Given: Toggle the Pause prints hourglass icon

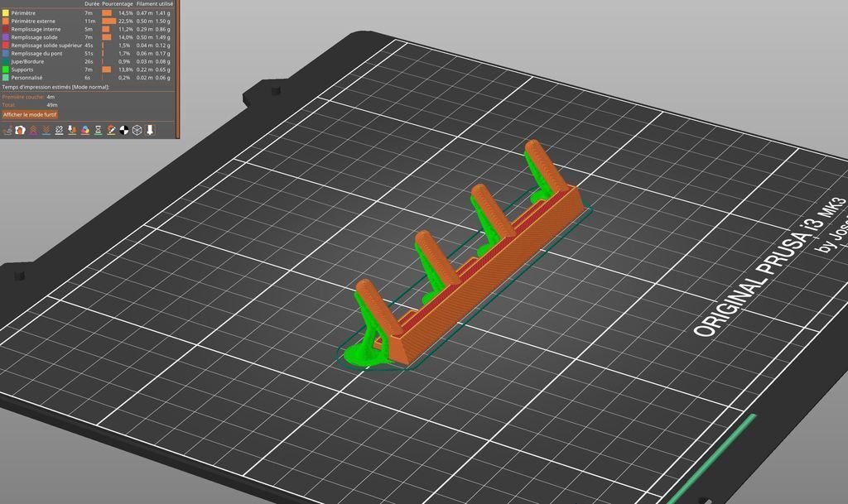Looking at the screenshot, I should point(99,130).
